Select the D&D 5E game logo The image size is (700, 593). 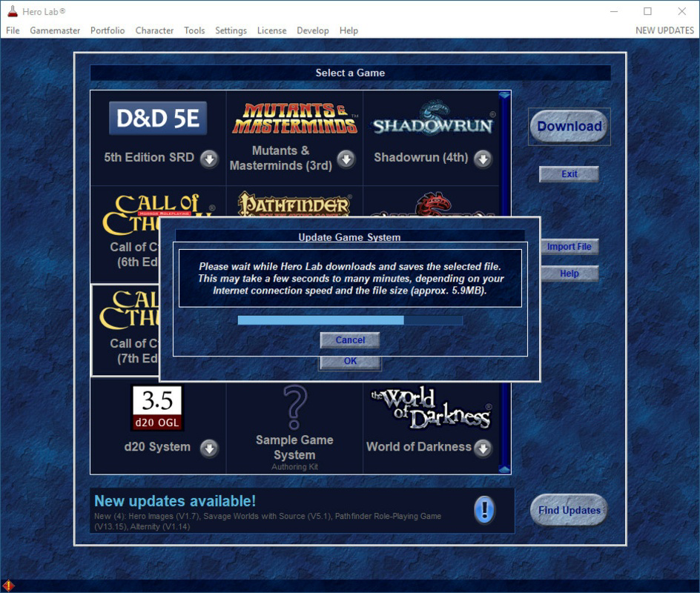[158, 119]
